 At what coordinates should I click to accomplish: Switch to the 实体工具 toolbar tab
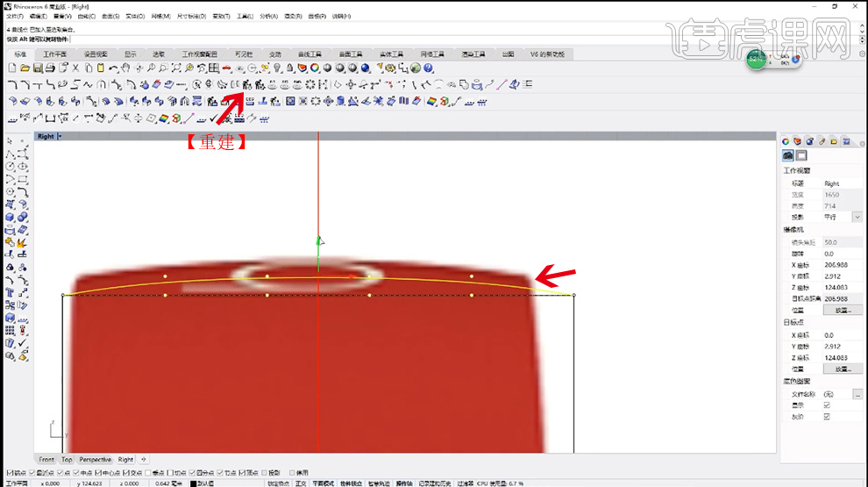point(391,54)
